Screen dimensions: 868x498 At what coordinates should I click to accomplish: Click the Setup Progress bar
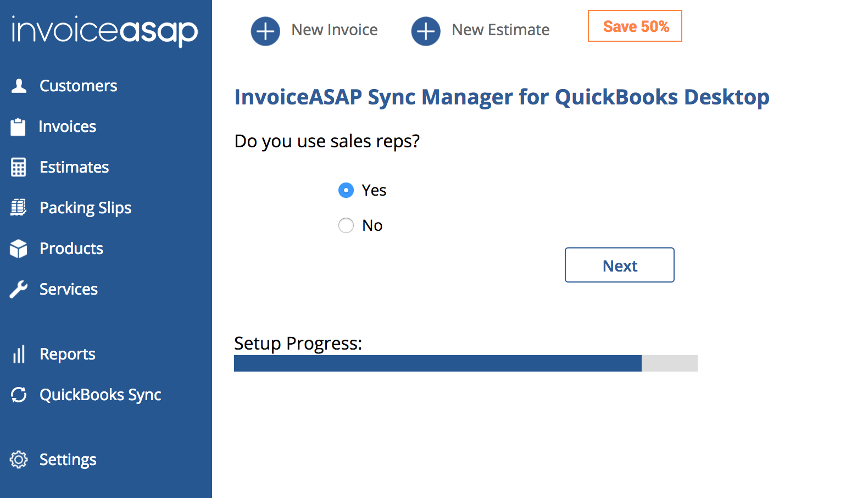point(466,363)
